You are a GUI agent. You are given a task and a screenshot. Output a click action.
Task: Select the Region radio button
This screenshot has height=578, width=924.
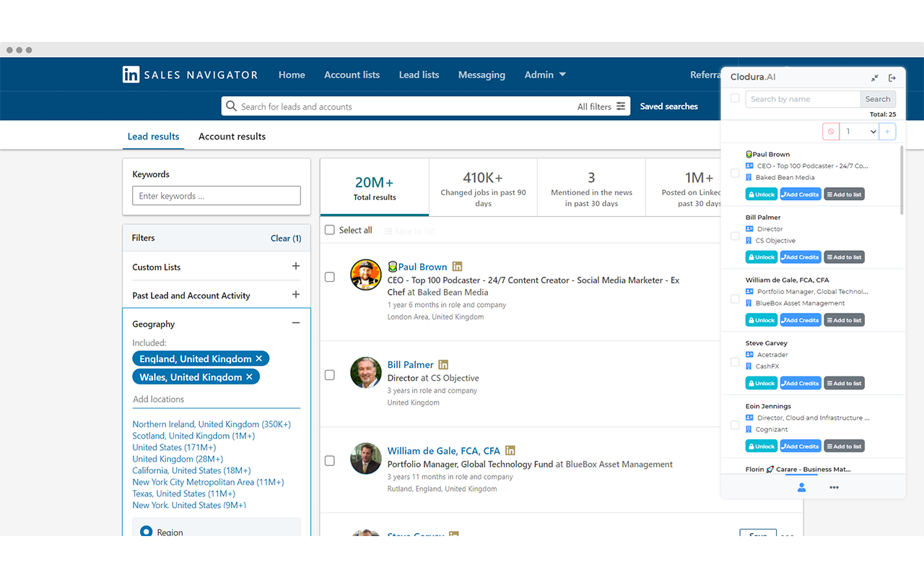pos(146,531)
